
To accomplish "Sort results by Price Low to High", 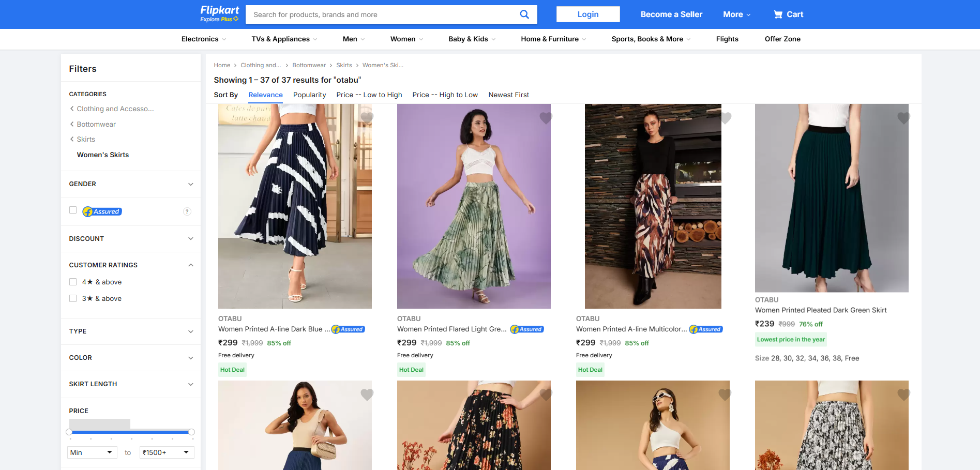I will click(369, 95).
